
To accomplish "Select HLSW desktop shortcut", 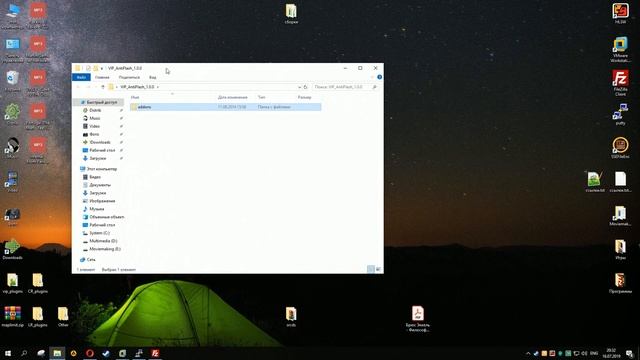I will point(620,13).
